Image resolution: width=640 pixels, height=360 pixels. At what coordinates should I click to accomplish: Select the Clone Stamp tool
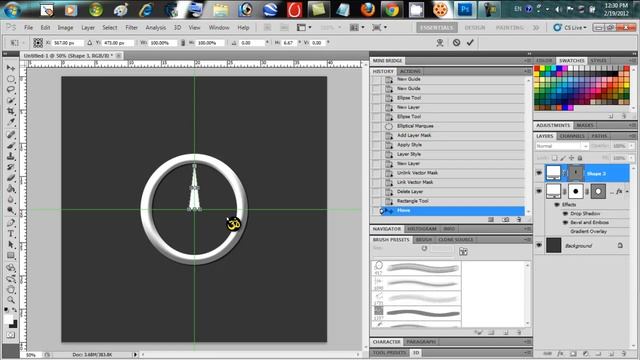point(11,156)
